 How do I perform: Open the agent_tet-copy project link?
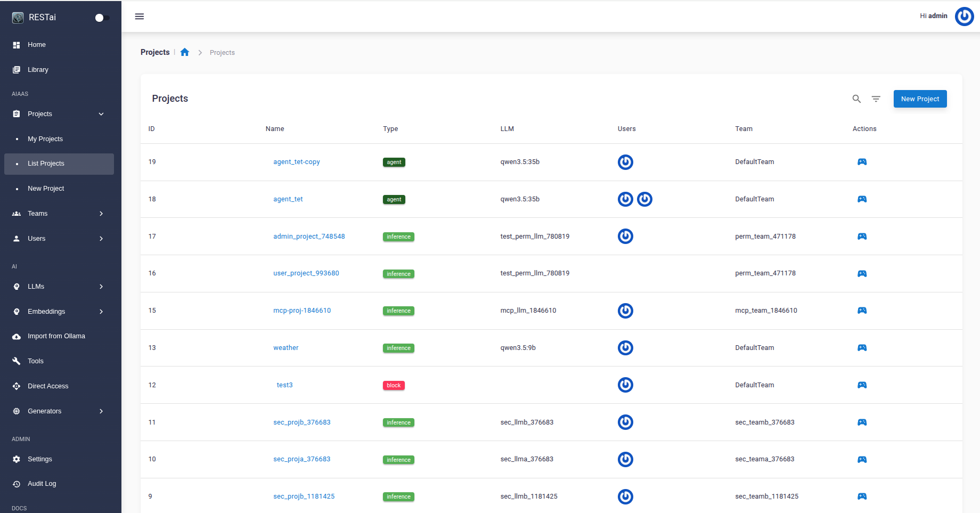297,162
